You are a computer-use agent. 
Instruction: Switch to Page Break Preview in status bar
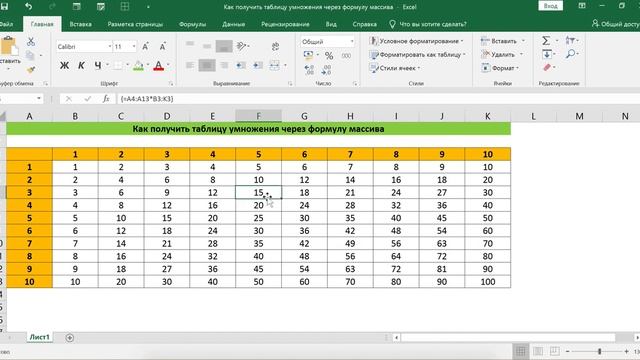click(x=555, y=351)
